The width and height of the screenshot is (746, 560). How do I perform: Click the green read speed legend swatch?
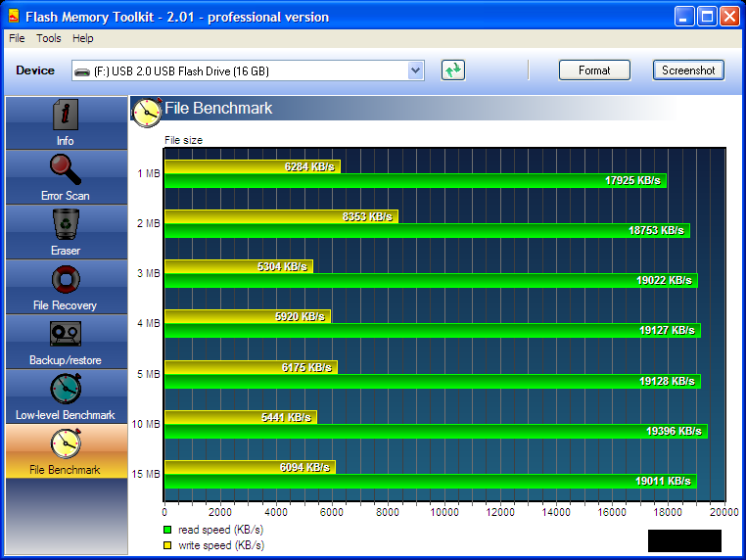tap(167, 530)
